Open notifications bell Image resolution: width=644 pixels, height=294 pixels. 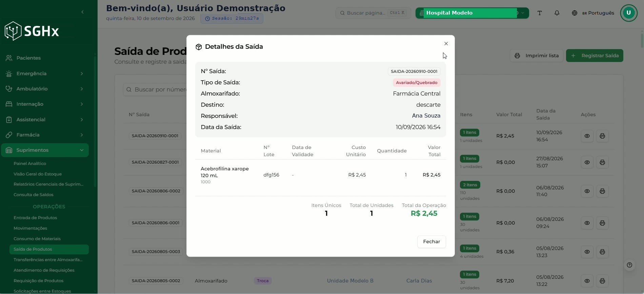[557, 13]
